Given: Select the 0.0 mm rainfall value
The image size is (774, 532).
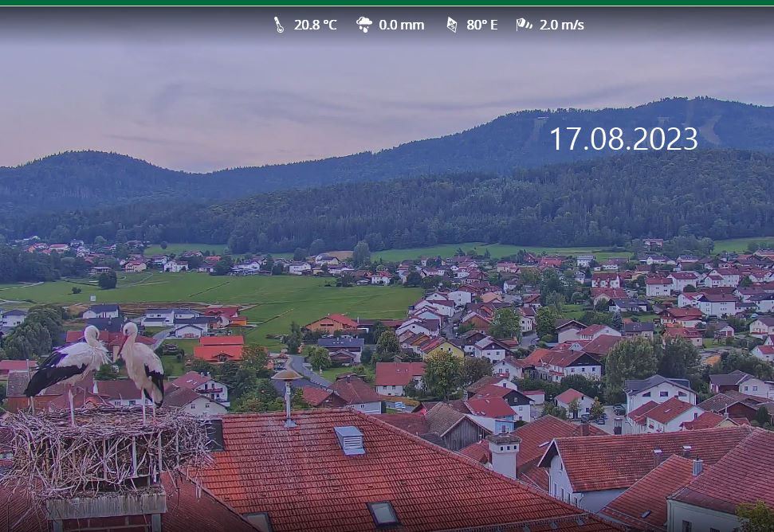Looking at the screenshot, I should point(401,25).
